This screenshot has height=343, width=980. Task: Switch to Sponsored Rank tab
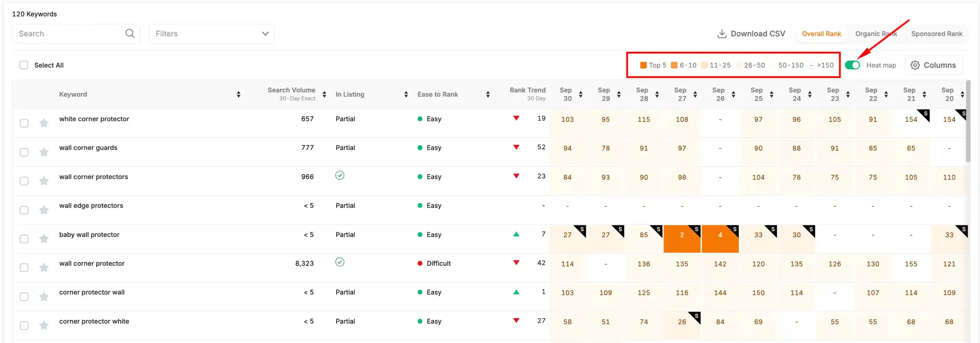click(937, 34)
